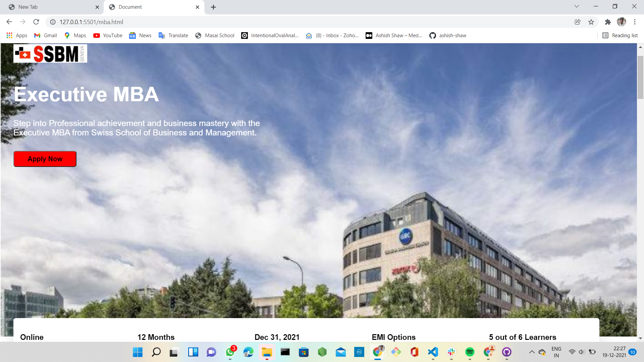Open the YouTube bookmark
The height and width of the screenshot is (362, 644).
[x=108, y=36]
